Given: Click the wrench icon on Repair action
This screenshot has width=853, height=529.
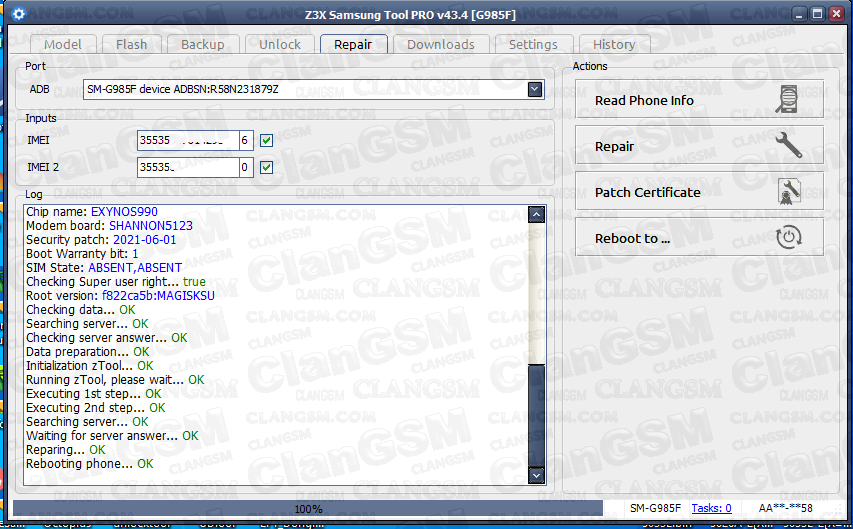Looking at the screenshot, I should pos(790,146).
